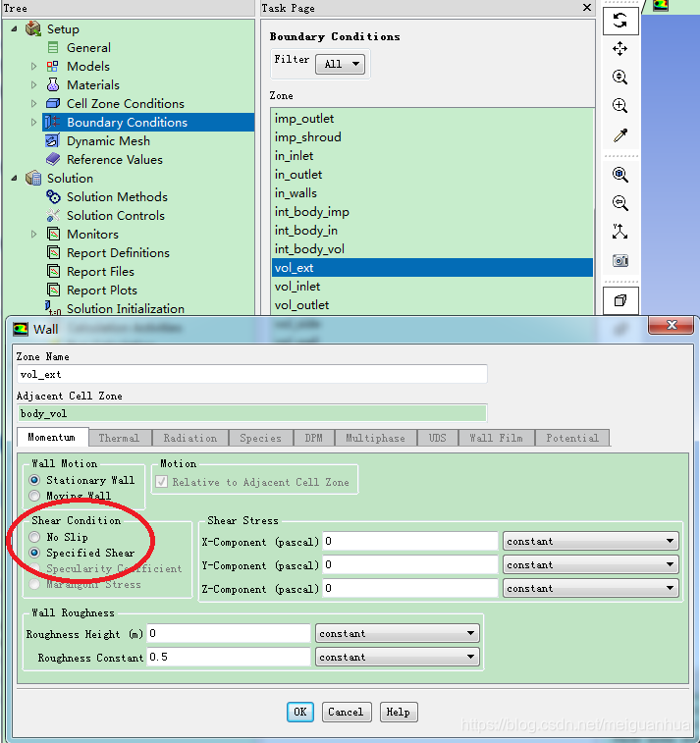Image resolution: width=700 pixels, height=743 pixels.
Task: Collapse the Setup tree node
Action: click(14, 28)
